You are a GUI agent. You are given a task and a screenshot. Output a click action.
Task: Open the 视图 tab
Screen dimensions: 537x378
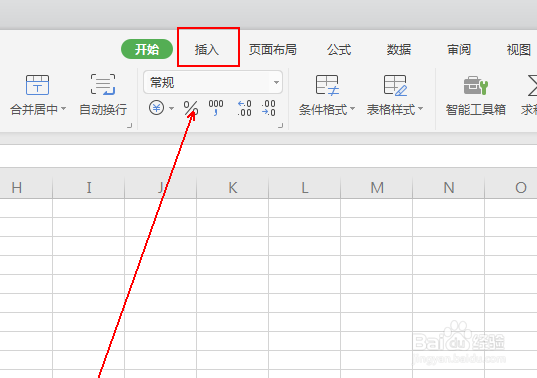519,50
